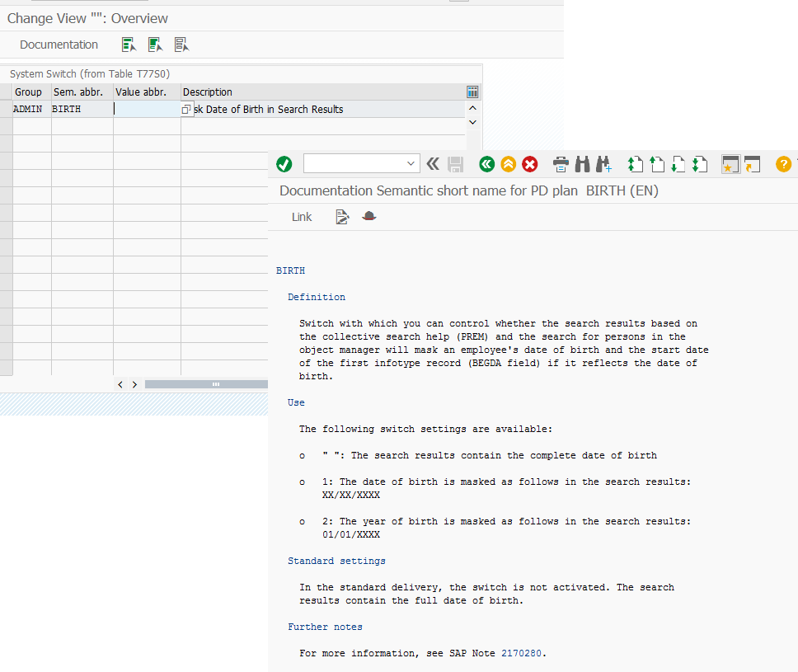The height and width of the screenshot is (672, 798).
Task: Click the 01/01/XXXX mask example text
Action: coord(351,534)
